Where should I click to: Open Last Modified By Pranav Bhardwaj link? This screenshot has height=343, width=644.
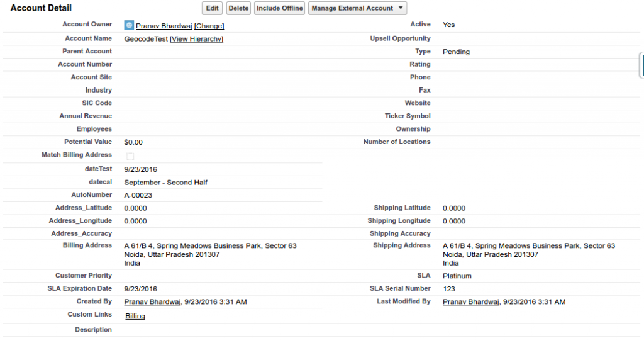pyautogui.click(x=471, y=302)
